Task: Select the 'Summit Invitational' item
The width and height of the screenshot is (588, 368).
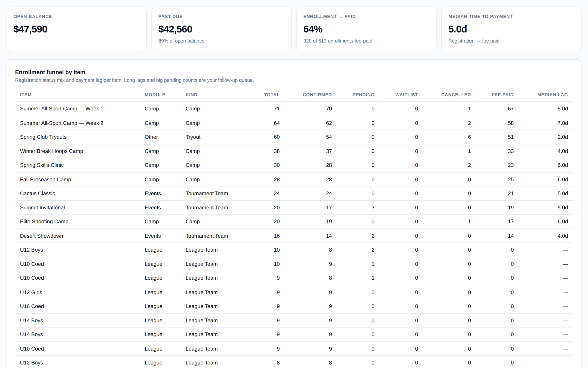Action: pos(42,208)
